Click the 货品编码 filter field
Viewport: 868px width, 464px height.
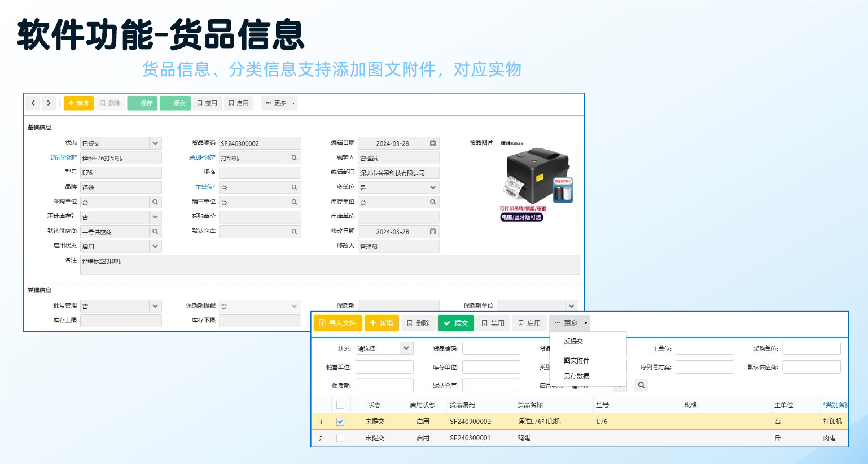pyautogui.click(x=491, y=348)
